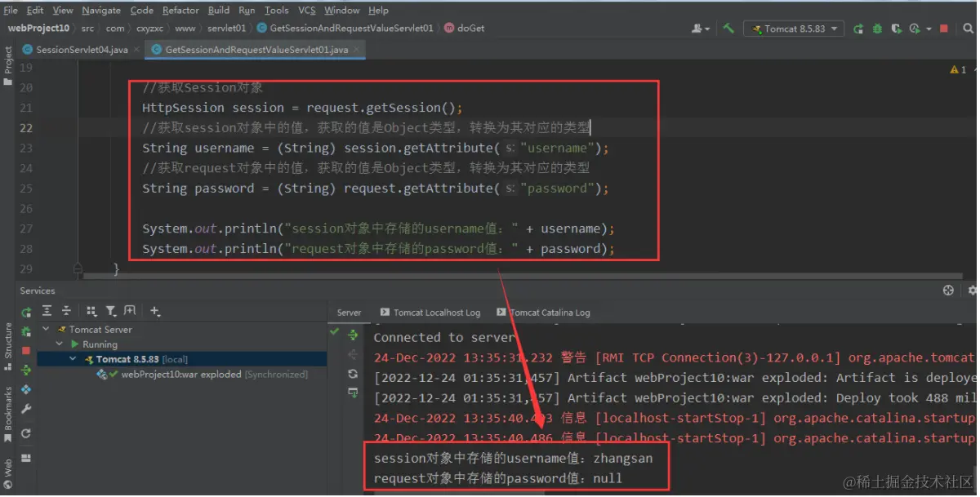
Task: Close the GetSessionAndRequestValueServlet01.java tab
Action: [x=358, y=51]
